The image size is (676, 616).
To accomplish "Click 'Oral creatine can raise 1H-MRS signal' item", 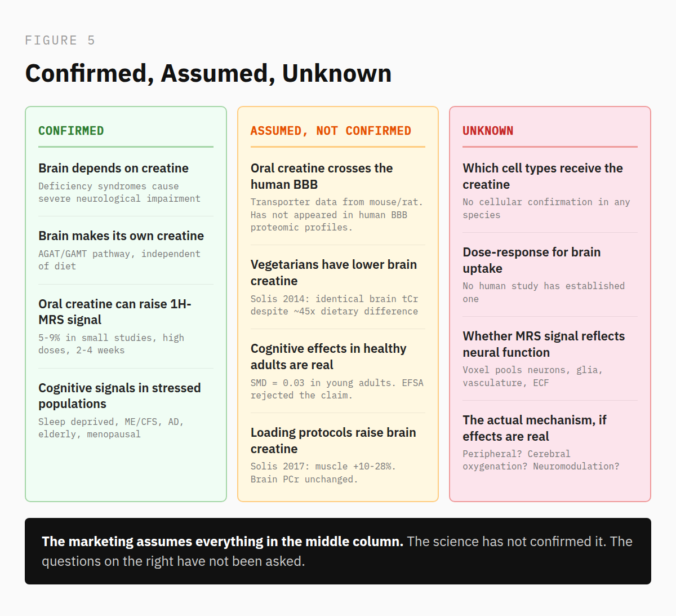I will coord(115,312).
